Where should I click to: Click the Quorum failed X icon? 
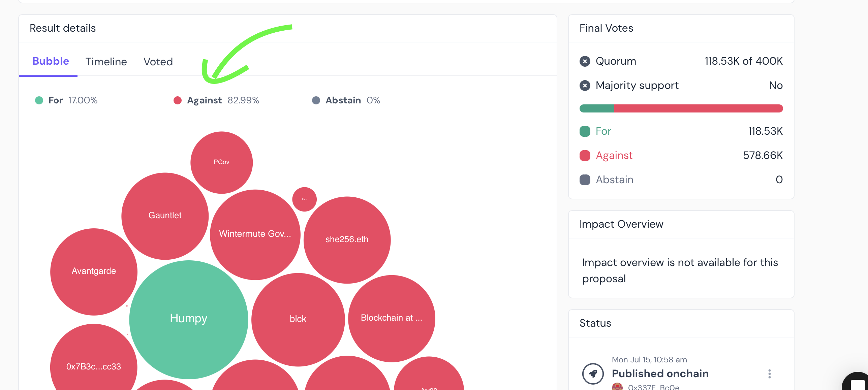pyautogui.click(x=585, y=61)
